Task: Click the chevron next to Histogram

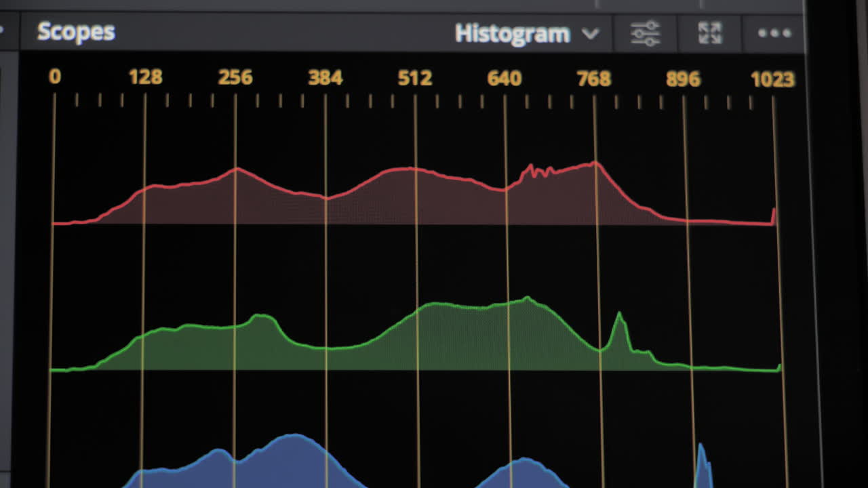Action: point(591,34)
